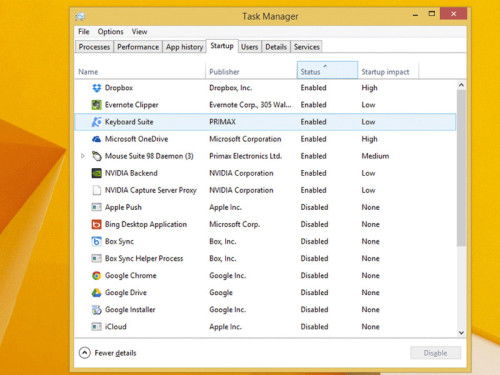This screenshot has height=375, width=500.
Task: Click the Dropbox icon in the list
Action: point(96,88)
